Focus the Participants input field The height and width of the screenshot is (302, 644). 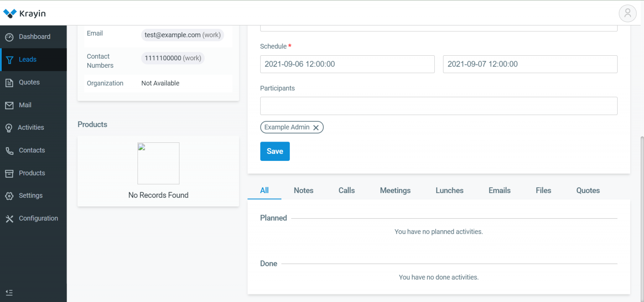coord(439,106)
